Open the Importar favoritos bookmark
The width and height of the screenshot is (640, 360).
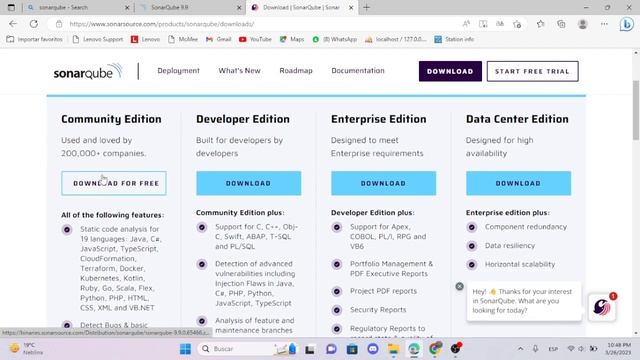[x=35, y=39]
